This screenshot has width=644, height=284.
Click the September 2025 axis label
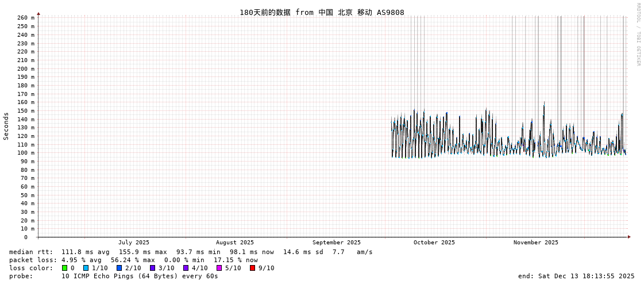point(336,243)
